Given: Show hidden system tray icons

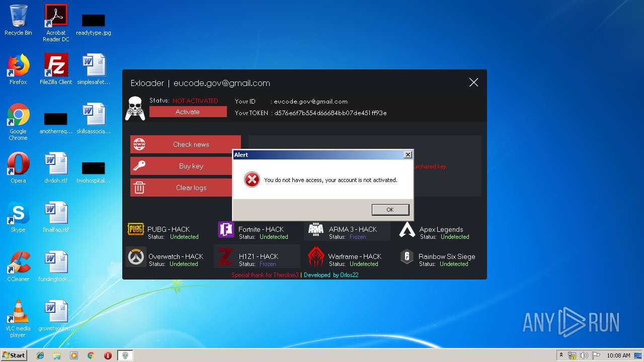Looking at the screenshot, I should (x=561, y=355).
